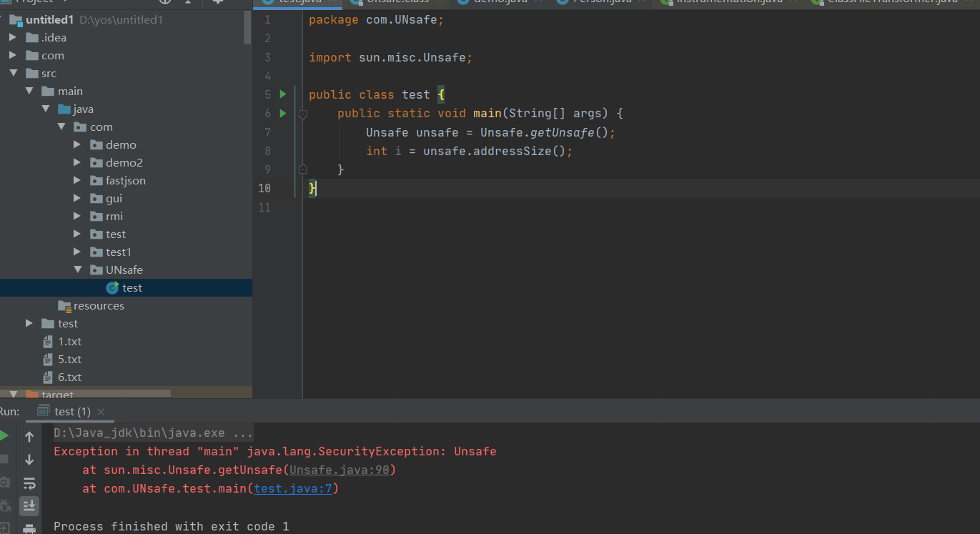The width and height of the screenshot is (980, 534).
Task: Expand the rmi package arrow
Action: 78,216
